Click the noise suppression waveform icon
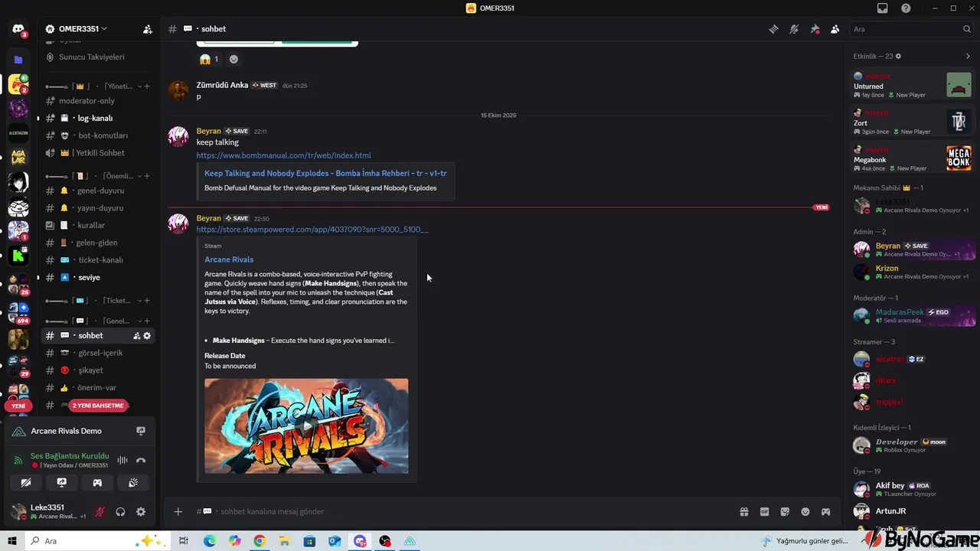The height and width of the screenshot is (551, 980). click(122, 461)
